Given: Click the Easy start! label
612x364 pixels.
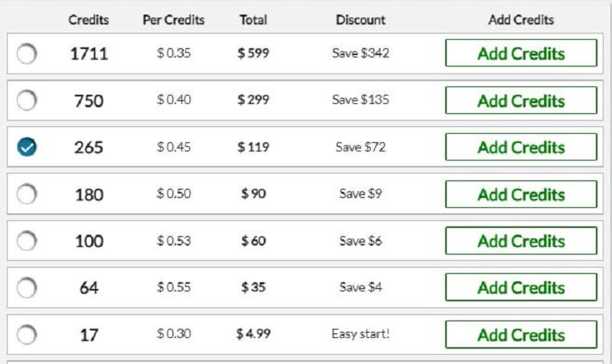Looking at the screenshot, I should [360, 334].
